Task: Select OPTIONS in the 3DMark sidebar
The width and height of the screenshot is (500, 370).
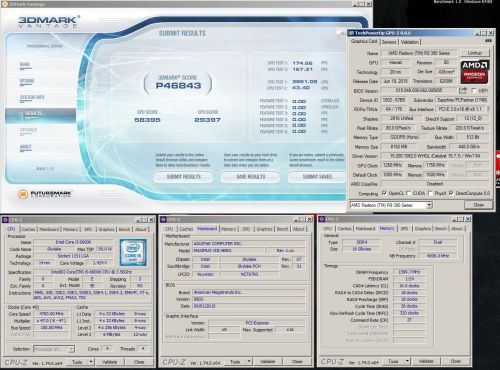Action: pos(27,81)
